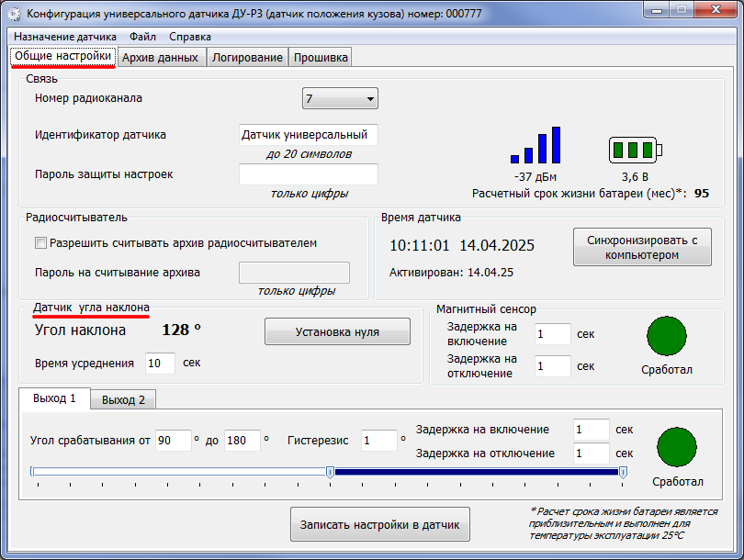Image resolution: width=744 pixels, height=560 pixels.
Task: Click Выход 1 Задержка на отключение field
Action: (592, 454)
